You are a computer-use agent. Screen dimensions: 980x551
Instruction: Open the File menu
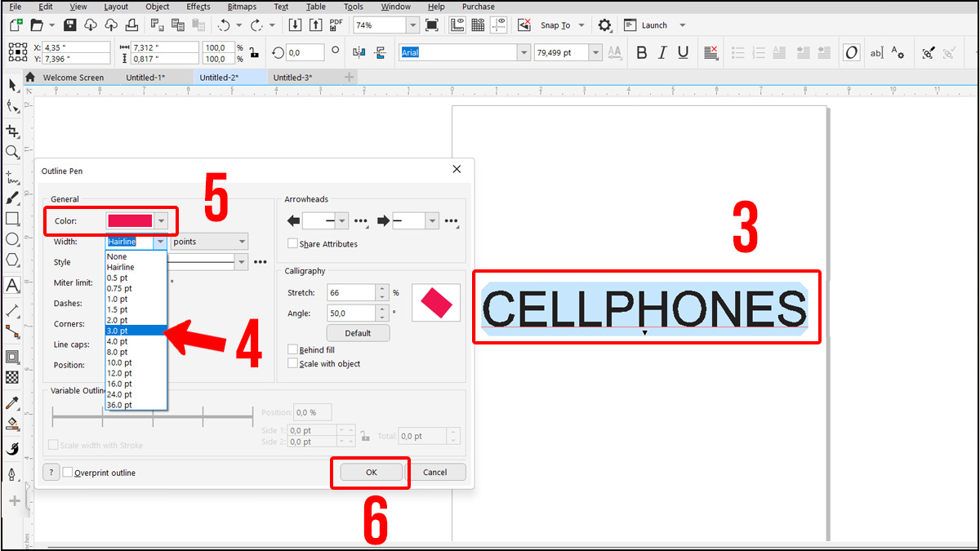[x=15, y=7]
